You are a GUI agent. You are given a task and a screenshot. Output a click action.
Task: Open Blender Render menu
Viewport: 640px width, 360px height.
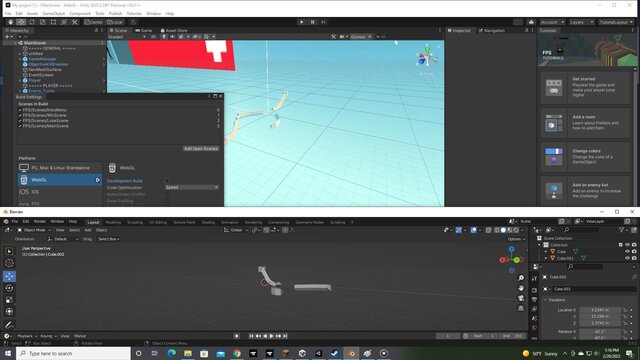tap(40, 221)
